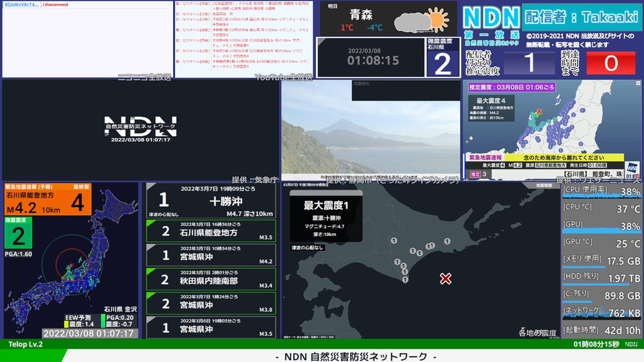The width and height of the screenshot is (644, 362).
Task: Click the tomorrow low temperature -4℃
Action: coord(374,27)
